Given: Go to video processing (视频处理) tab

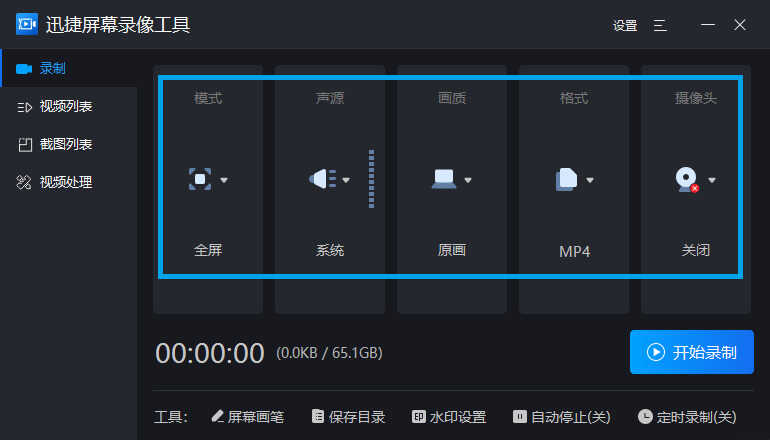Looking at the screenshot, I should (x=62, y=183).
